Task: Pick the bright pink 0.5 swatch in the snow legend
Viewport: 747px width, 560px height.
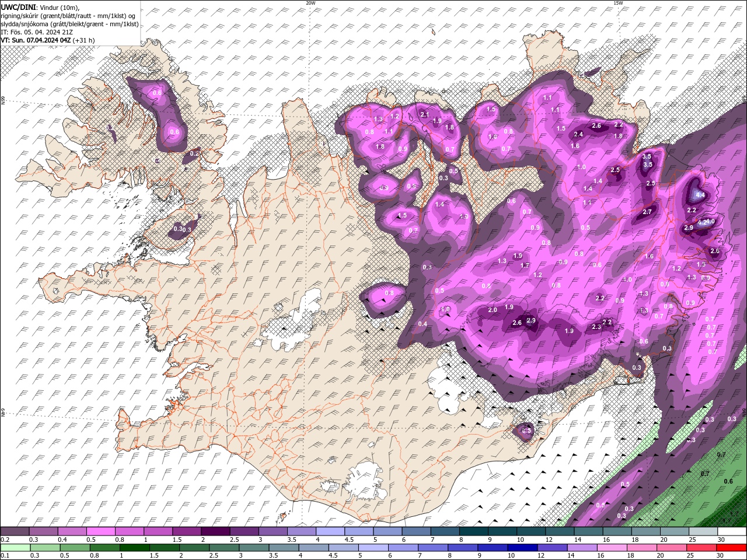Action: coord(101,531)
